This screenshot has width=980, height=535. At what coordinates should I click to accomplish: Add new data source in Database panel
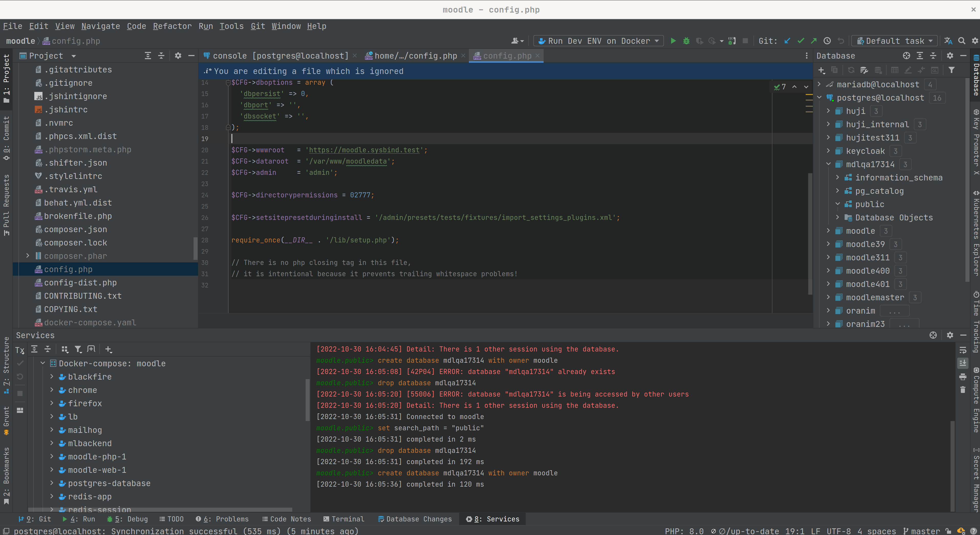click(x=821, y=70)
